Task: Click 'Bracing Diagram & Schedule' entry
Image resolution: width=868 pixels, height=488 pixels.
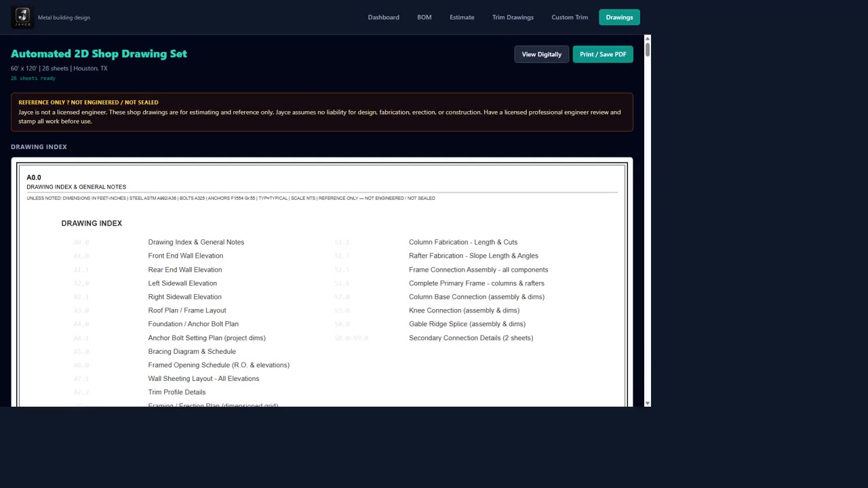Action: [x=192, y=351]
